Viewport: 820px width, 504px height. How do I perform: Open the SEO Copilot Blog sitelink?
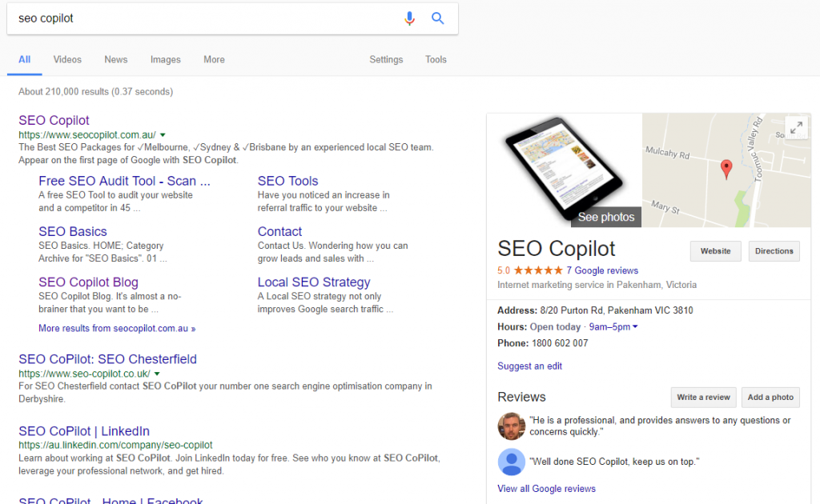tap(88, 282)
